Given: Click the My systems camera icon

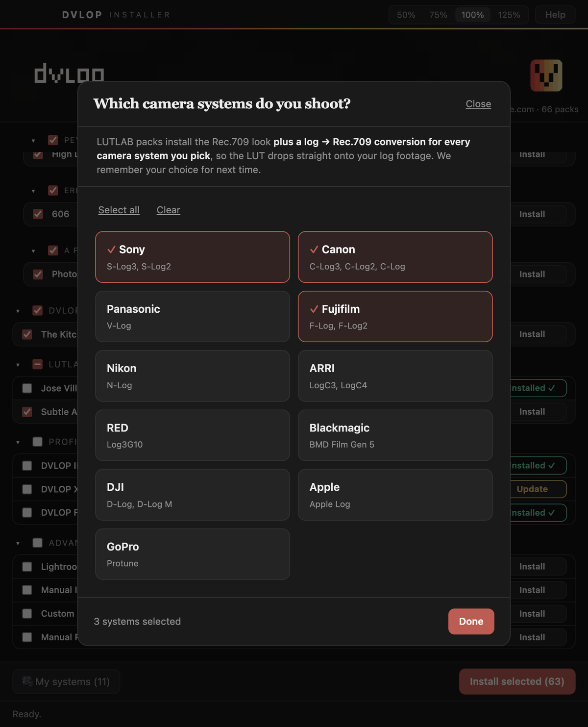Looking at the screenshot, I should pyautogui.click(x=27, y=681).
